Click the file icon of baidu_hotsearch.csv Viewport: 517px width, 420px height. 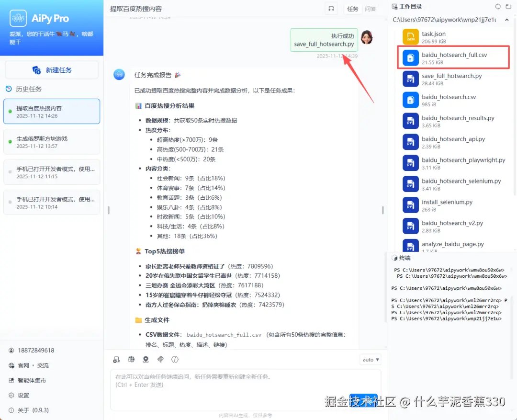point(411,100)
